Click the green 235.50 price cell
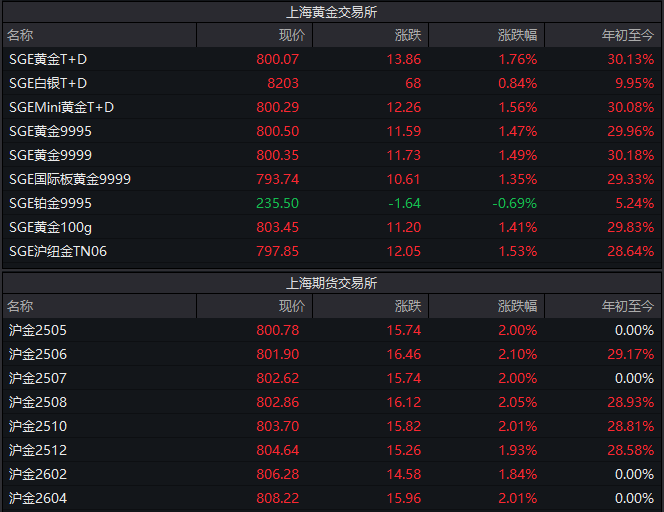The width and height of the screenshot is (664, 512). pos(278,203)
